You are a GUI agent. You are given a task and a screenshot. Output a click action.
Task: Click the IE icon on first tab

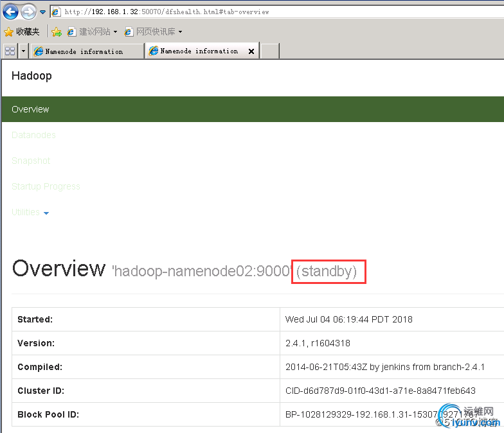[39, 51]
